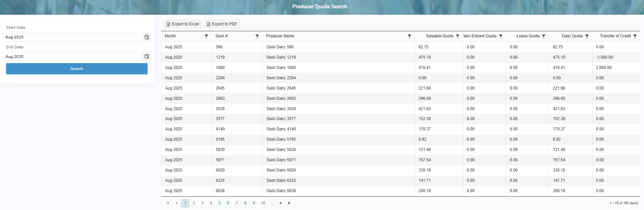Filter the Producer Name column

pyautogui.click(x=409, y=36)
